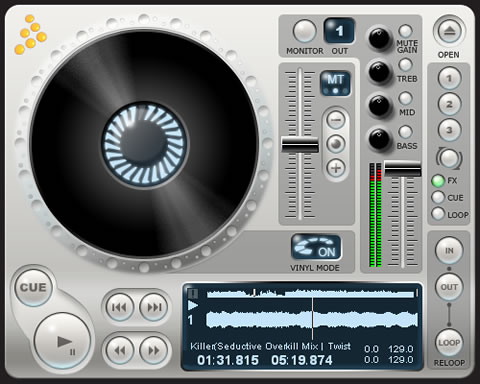Click the pitch bend minus button
Viewport: 480px width, 384px height.
click(336, 120)
